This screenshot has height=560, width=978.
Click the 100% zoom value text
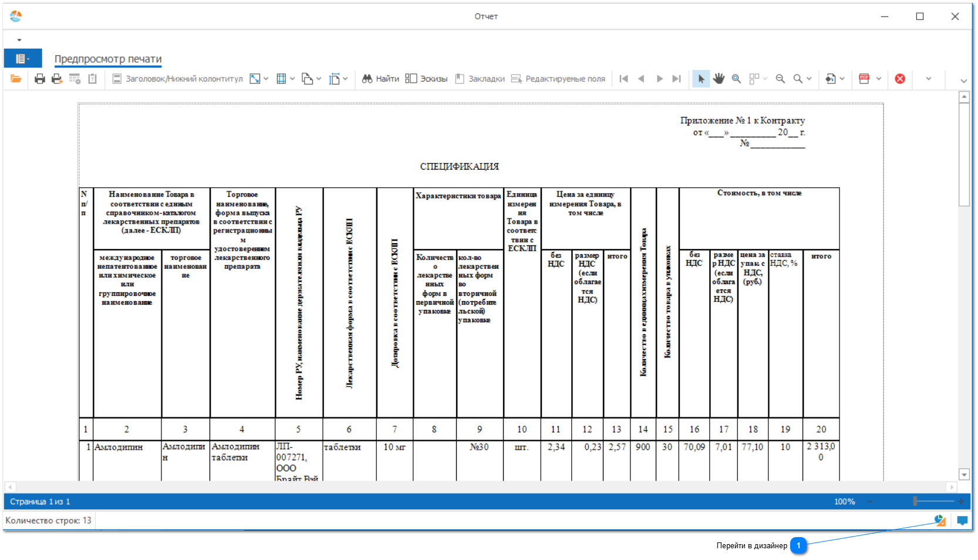coord(845,502)
